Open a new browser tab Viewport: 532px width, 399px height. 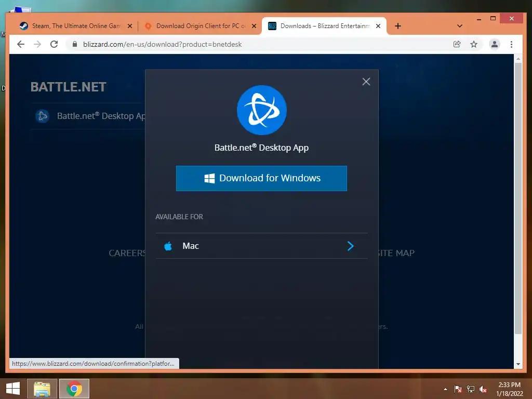[x=398, y=26]
